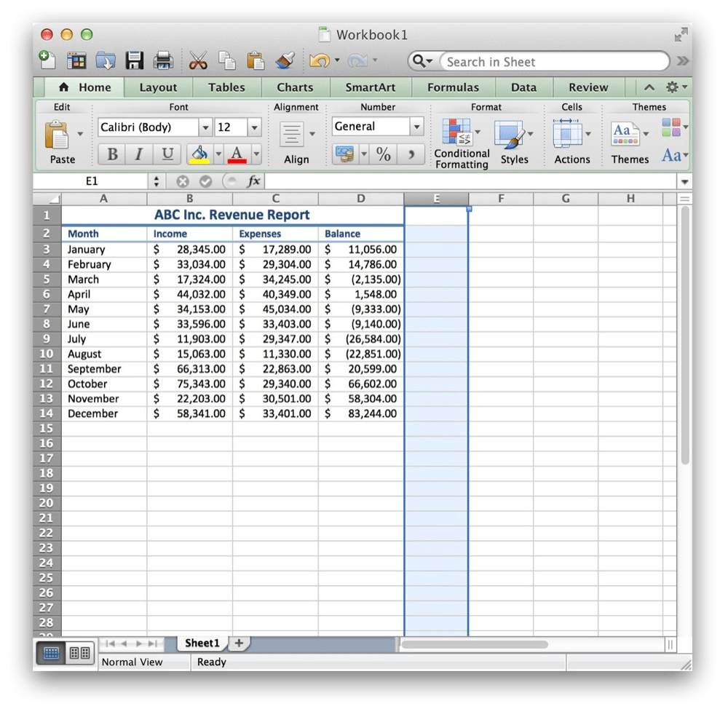Select the Italic formatting icon
The image size is (728, 709).
point(138,154)
